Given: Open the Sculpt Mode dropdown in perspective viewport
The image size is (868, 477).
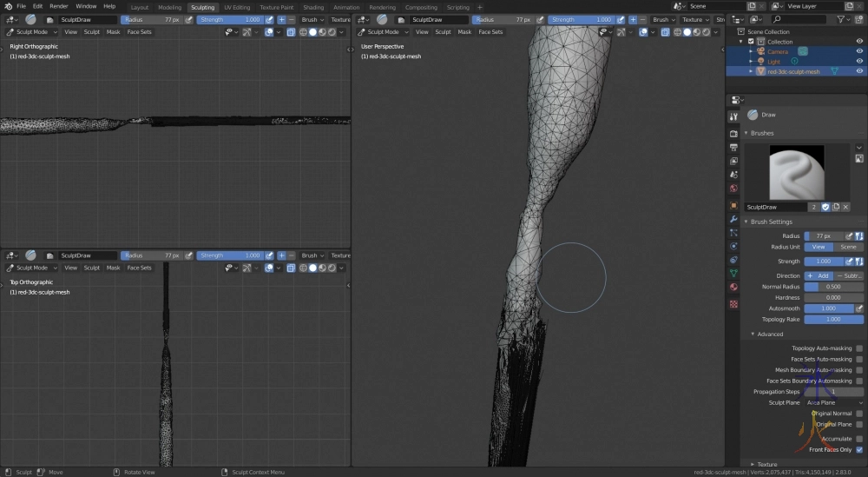Looking at the screenshot, I should tap(383, 32).
